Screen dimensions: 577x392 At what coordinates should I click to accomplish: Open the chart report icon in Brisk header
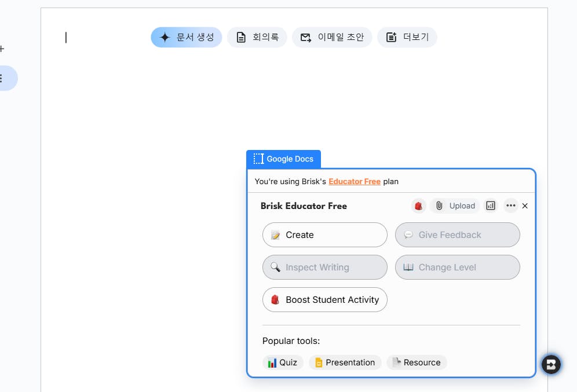tap(491, 206)
